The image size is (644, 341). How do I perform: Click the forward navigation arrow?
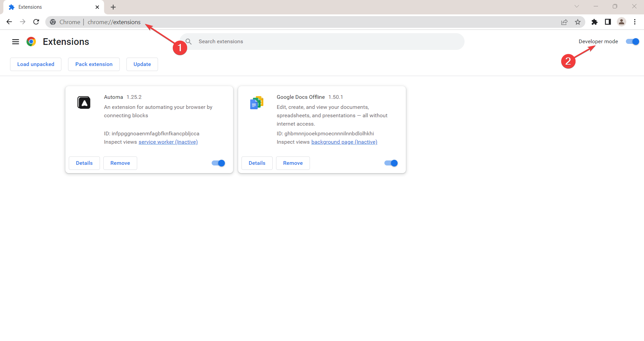tap(22, 22)
